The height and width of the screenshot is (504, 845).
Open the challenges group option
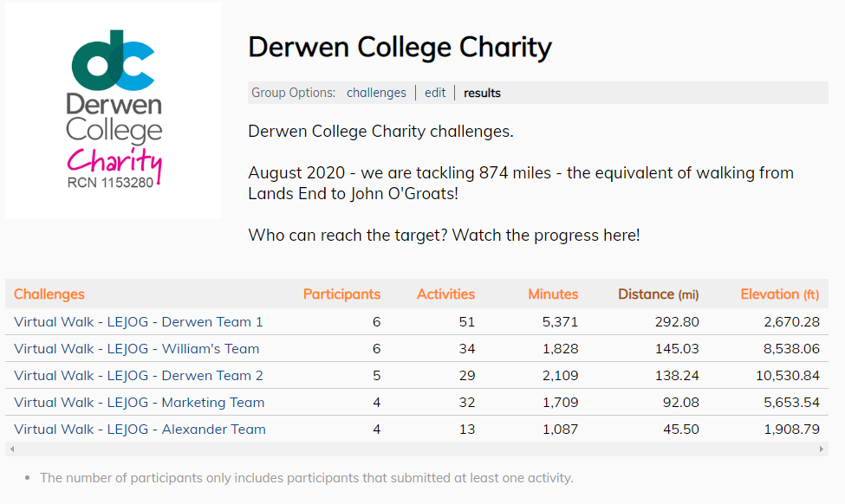[x=376, y=93]
